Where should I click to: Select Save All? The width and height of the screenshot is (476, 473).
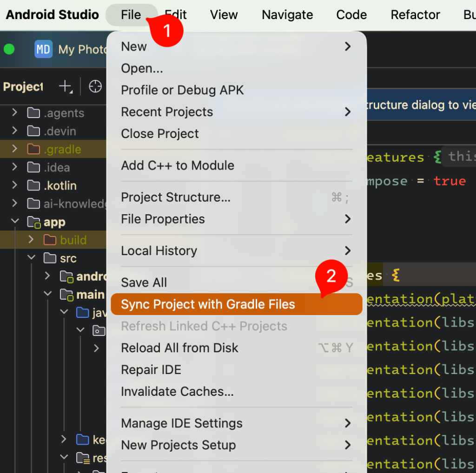237,282
